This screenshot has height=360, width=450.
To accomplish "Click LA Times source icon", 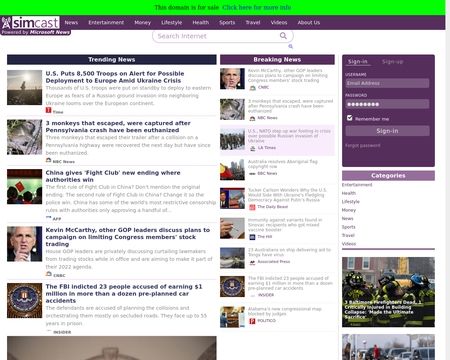I will [x=252, y=148].
